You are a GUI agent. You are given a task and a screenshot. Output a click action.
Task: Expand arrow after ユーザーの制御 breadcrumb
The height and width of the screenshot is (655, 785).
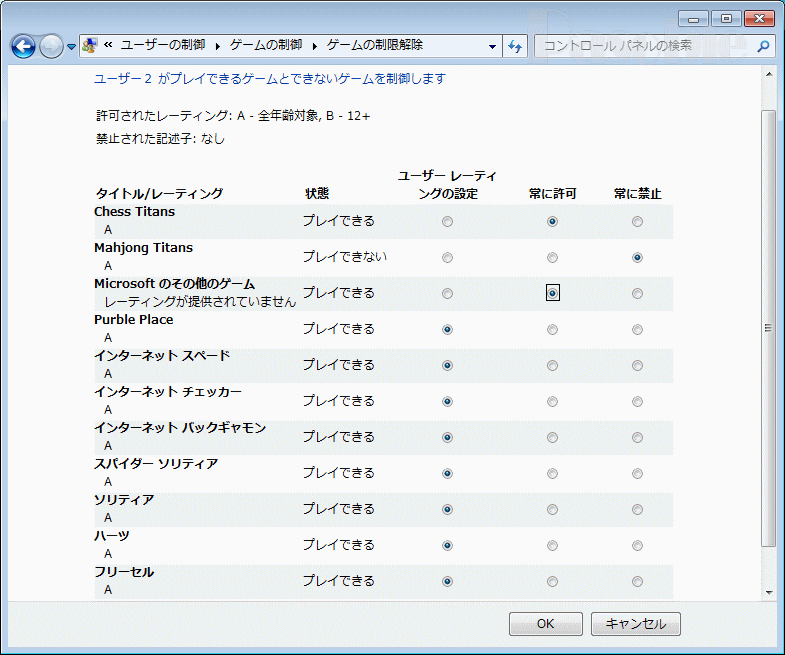point(218,46)
